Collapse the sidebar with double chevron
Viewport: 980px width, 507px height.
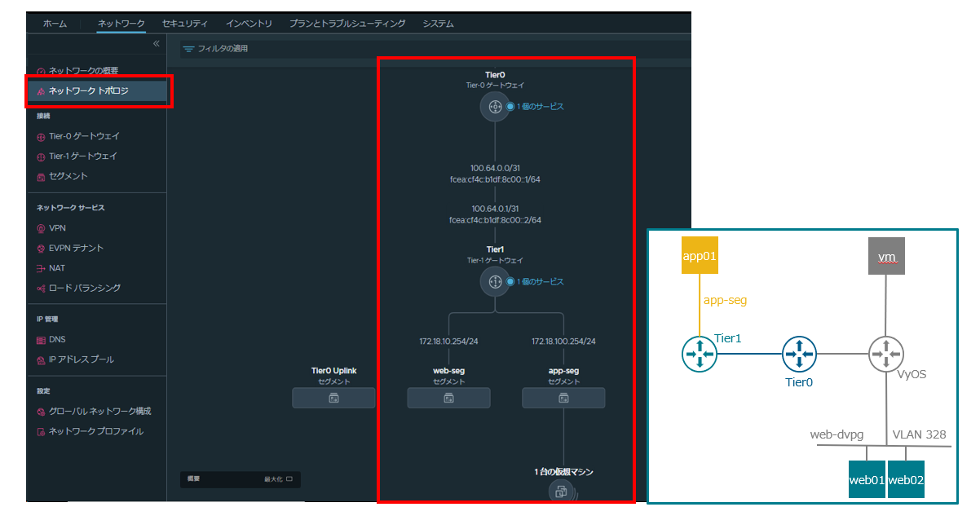157,44
